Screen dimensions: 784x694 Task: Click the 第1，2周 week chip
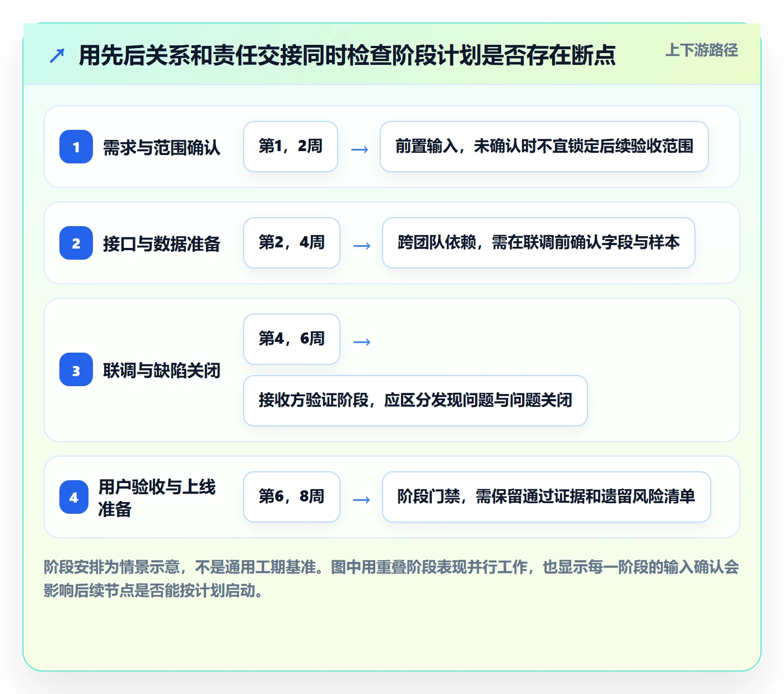click(x=291, y=147)
